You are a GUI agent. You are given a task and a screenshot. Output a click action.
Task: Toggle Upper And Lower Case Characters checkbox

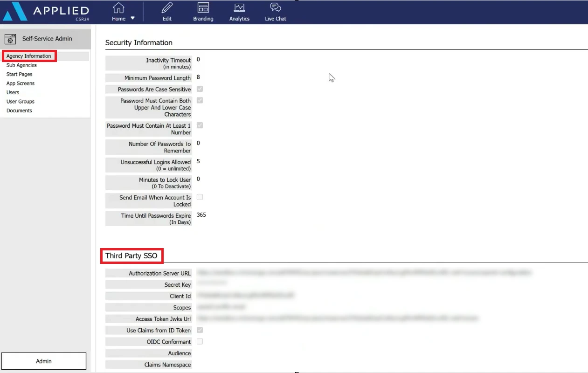200,100
